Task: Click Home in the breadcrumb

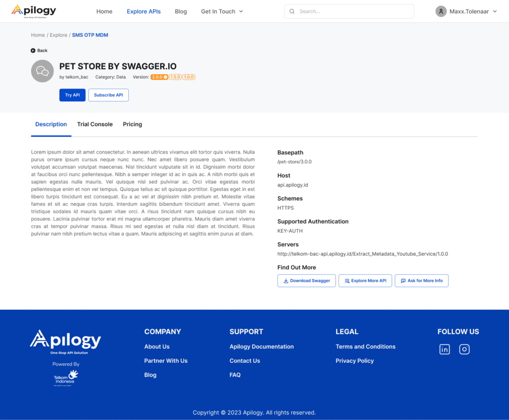Action: click(38, 35)
